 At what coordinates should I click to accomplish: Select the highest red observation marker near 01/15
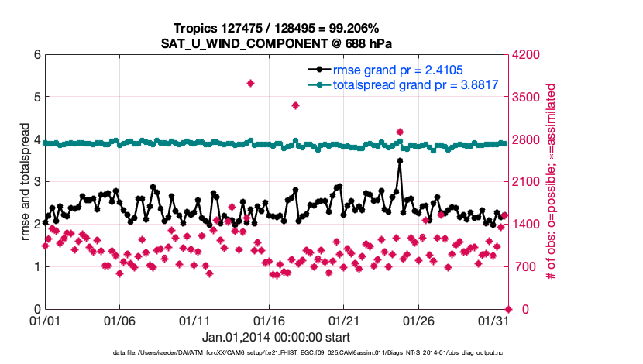click(x=250, y=83)
